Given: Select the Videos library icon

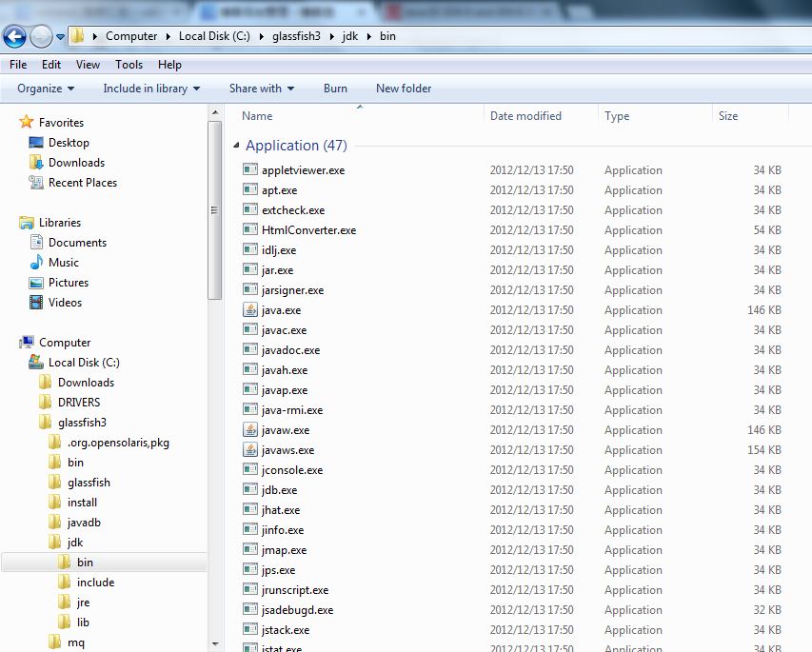Looking at the screenshot, I should pyautogui.click(x=36, y=303).
